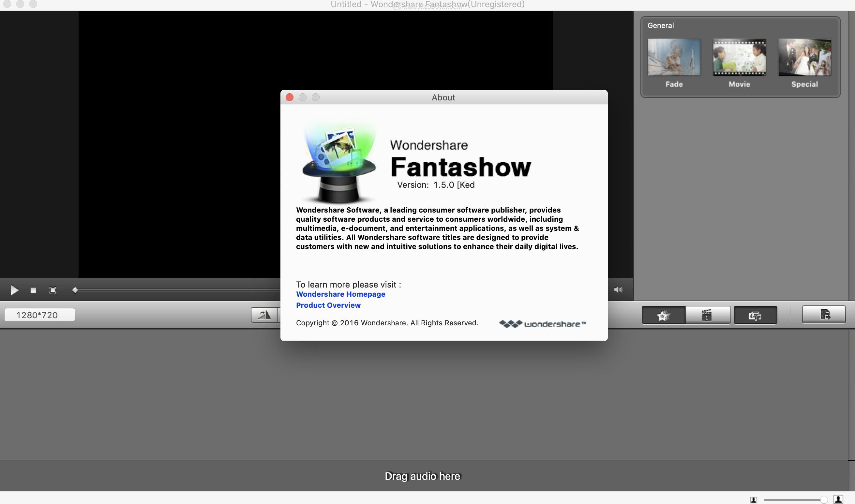This screenshot has height=504, width=855.
Task: Click the export movie button
Action: (x=824, y=315)
